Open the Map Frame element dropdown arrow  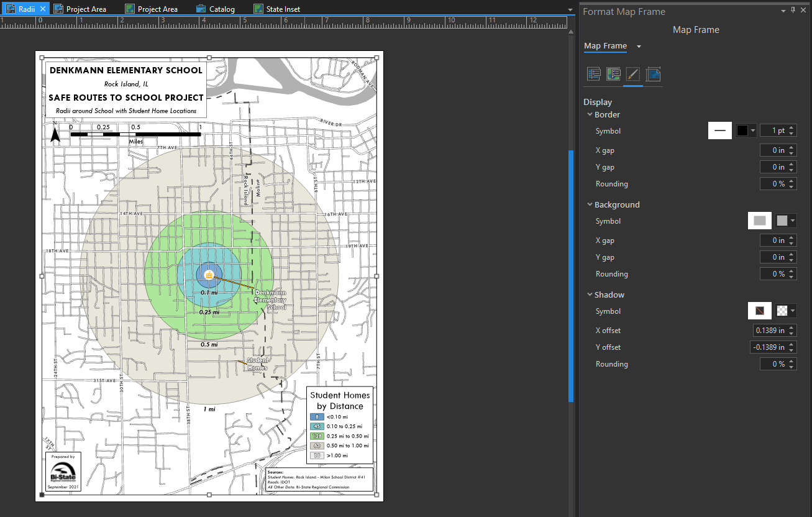[639, 47]
